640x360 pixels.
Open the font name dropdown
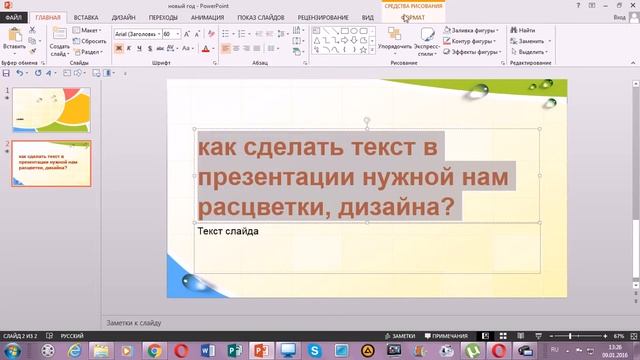pos(159,34)
